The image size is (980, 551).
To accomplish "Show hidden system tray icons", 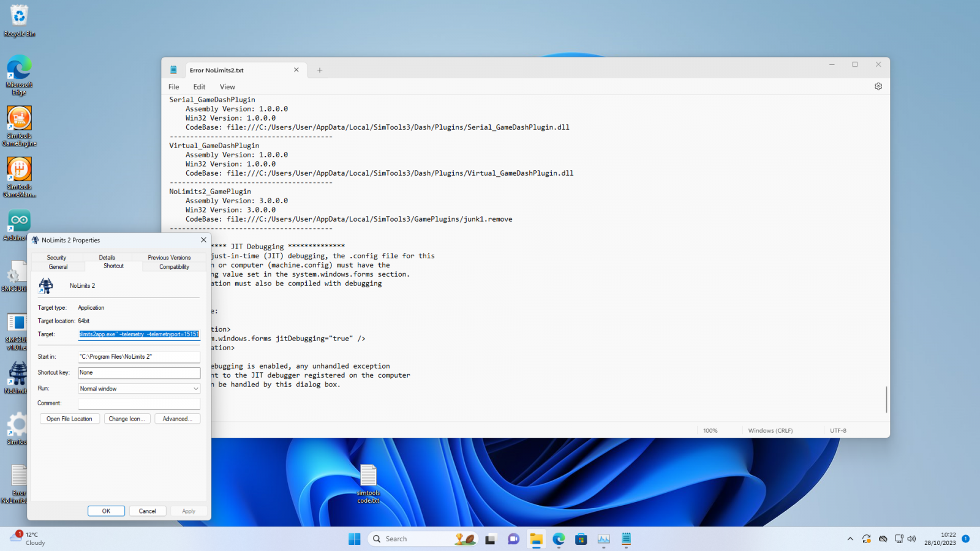I will coord(850,539).
